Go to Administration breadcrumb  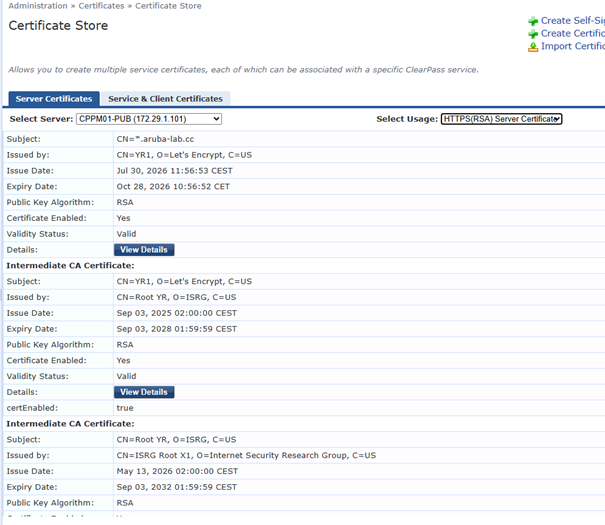[x=38, y=6]
